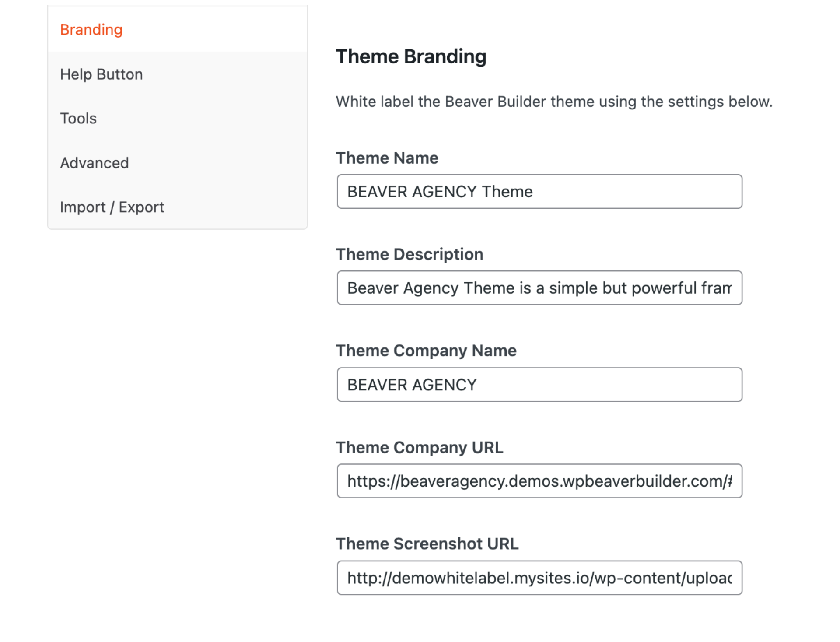Place cursor on word 'Theme' in name field
The width and height of the screenshot is (840, 642).
507,192
